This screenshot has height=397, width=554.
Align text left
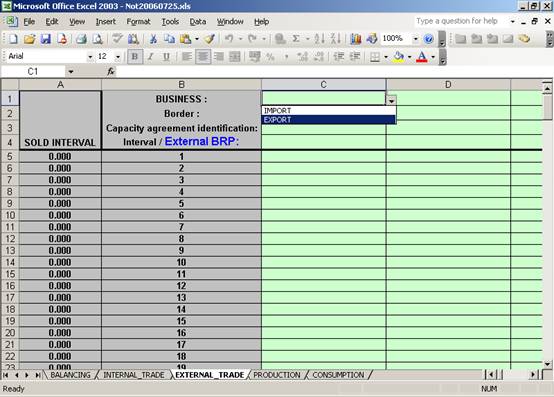click(x=187, y=57)
